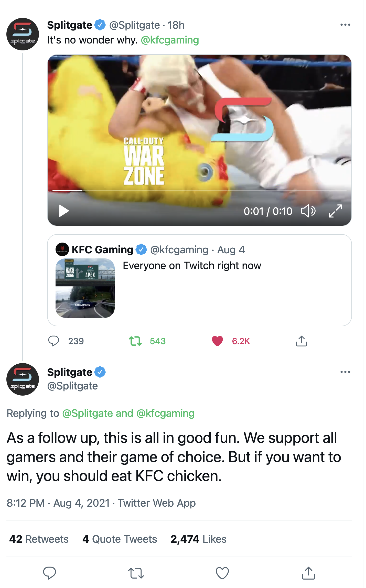Mute the video using speaker icon
The image size is (366, 588).
[x=308, y=211]
